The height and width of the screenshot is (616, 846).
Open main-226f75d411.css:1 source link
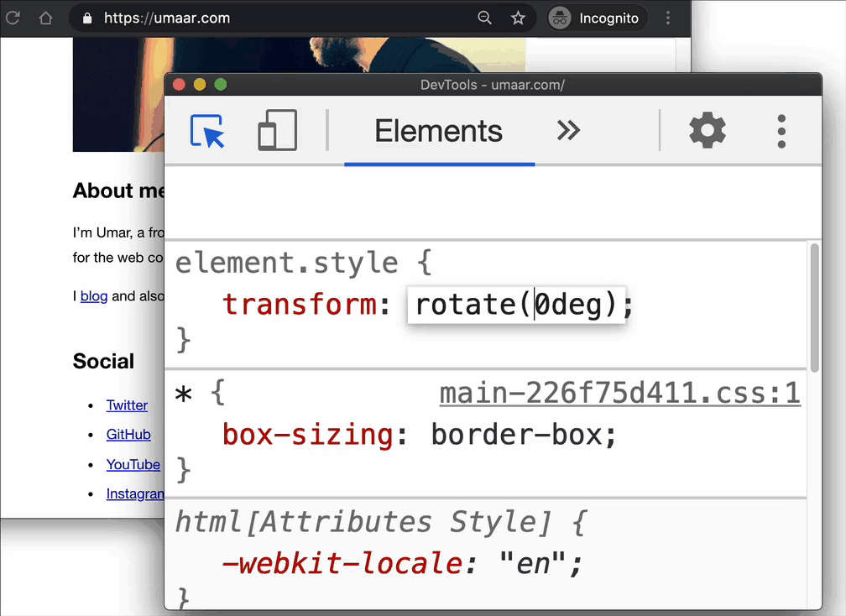coord(619,394)
